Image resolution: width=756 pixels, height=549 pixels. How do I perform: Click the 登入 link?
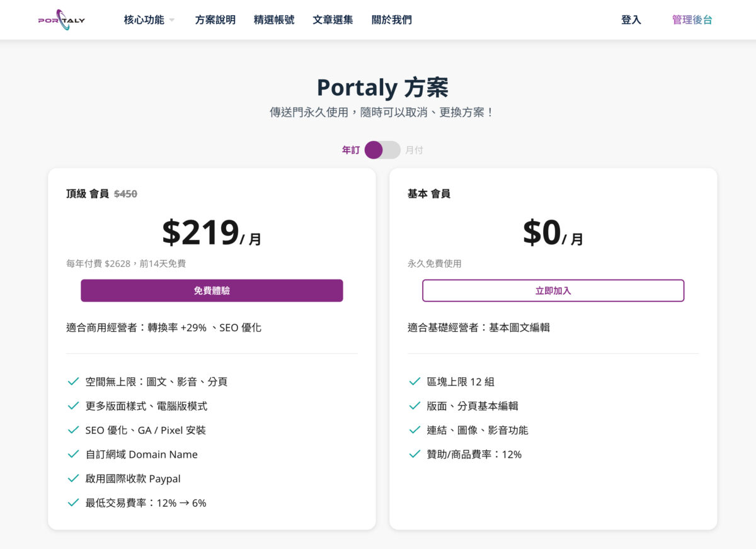(x=631, y=20)
